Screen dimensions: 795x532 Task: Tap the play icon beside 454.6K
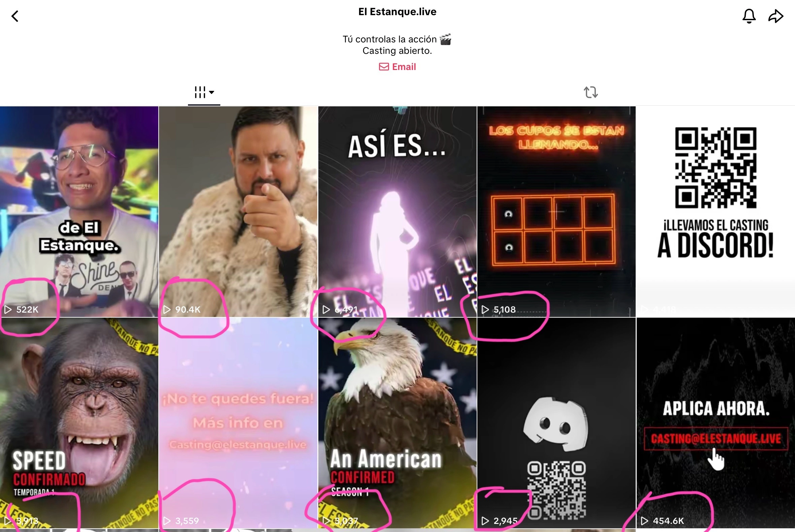point(644,521)
